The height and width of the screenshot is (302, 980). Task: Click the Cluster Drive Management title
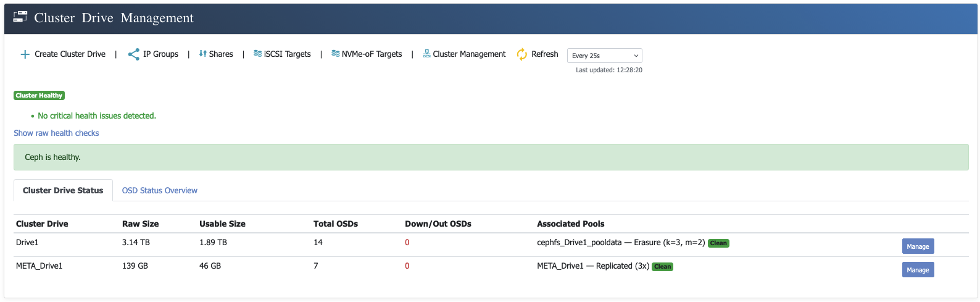[114, 18]
